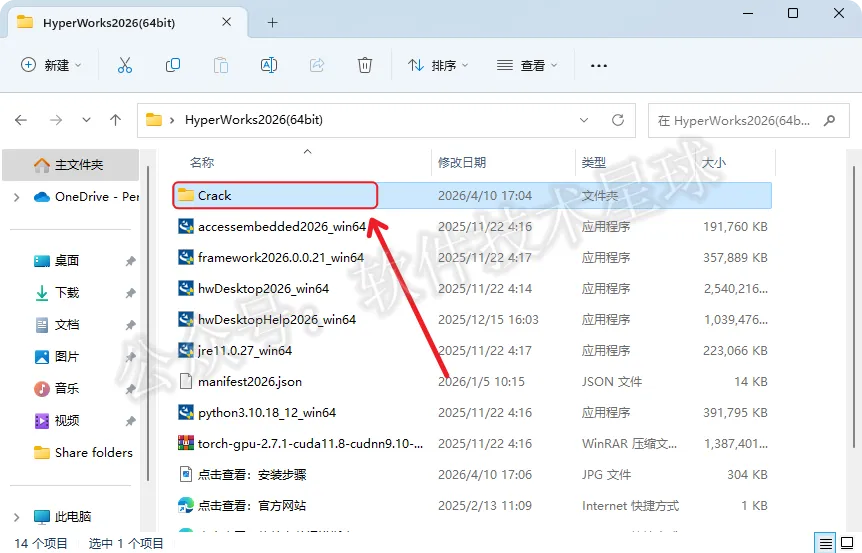Click hwDesktopHelp2026_win64 installer icon

tap(186, 319)
